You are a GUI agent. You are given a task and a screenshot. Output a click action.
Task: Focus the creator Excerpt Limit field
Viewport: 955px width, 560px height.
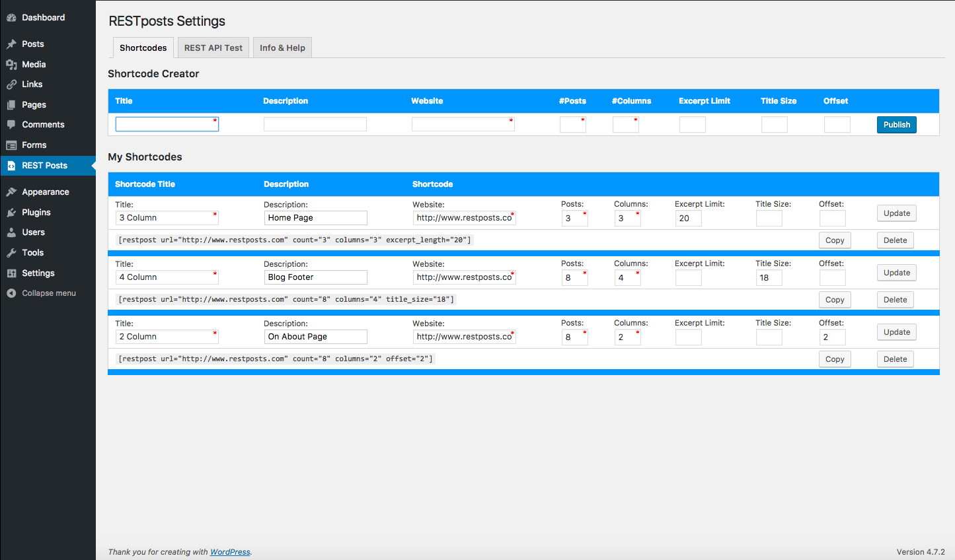click(x=693, y=124)
